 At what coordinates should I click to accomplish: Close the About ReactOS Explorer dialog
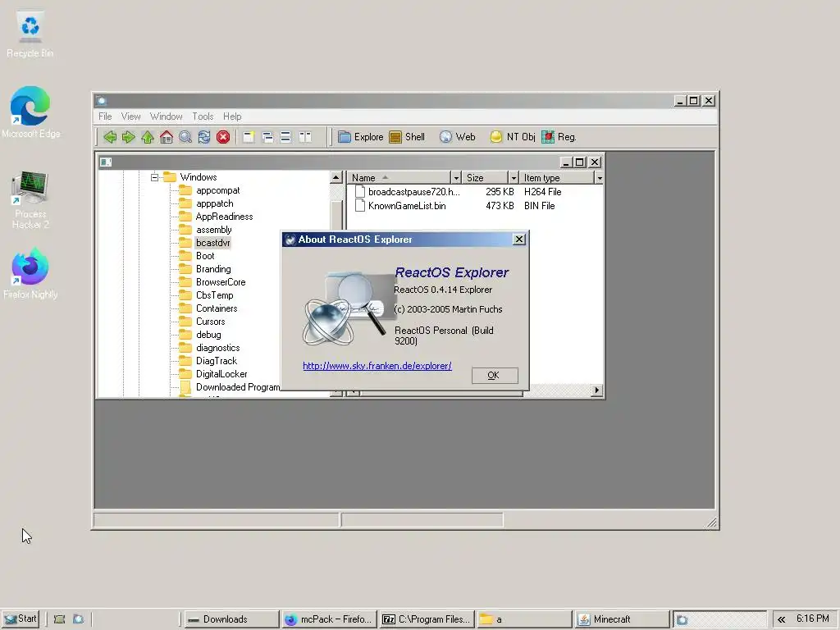tap(519, 240)
